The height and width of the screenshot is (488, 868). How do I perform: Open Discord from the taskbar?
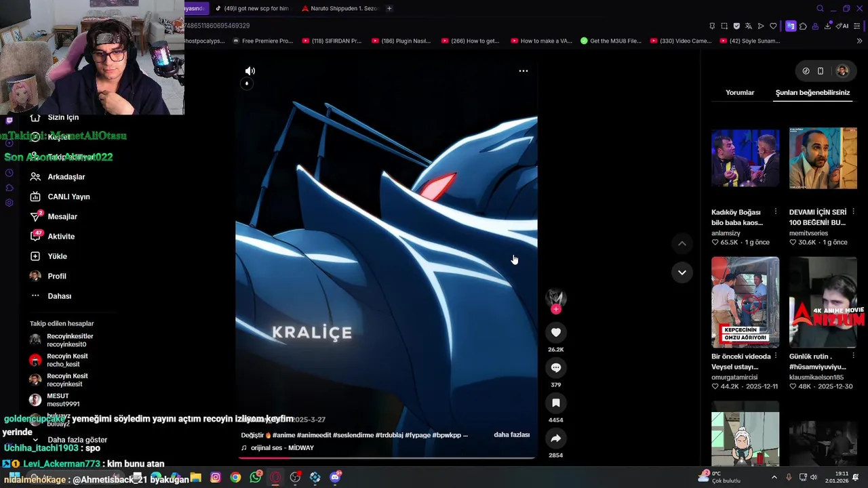pos(335,477)
